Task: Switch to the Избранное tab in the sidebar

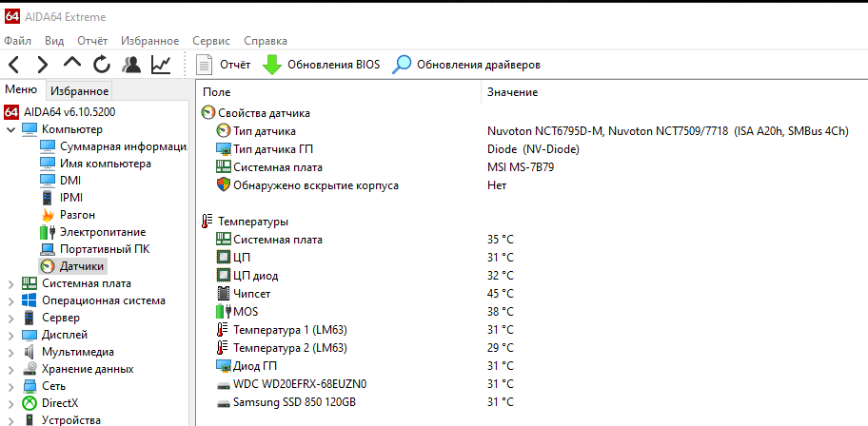Action: (x=79, y=90)
